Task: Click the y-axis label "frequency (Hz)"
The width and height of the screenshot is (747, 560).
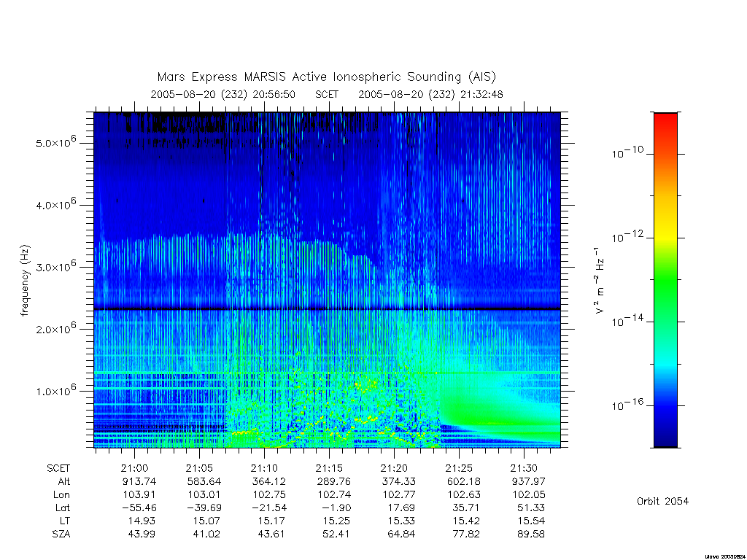Action: [26, 280]
